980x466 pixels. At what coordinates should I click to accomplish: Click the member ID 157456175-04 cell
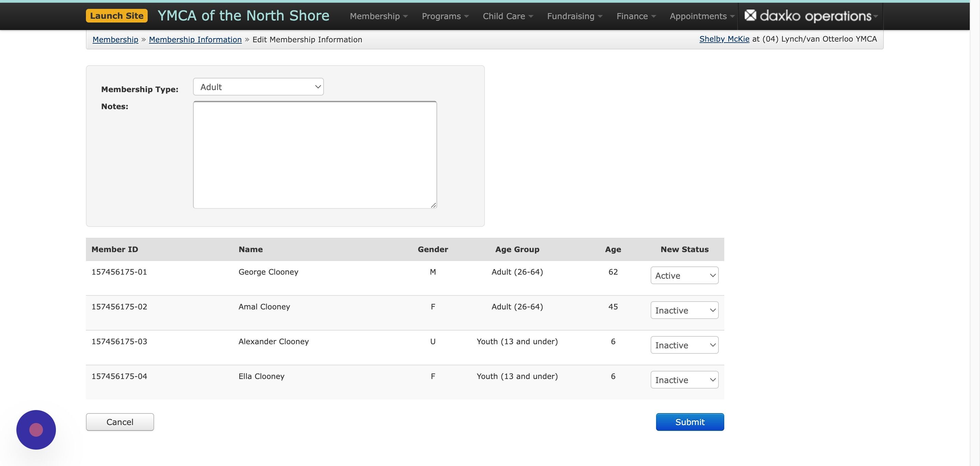click(x=119, y=376)
